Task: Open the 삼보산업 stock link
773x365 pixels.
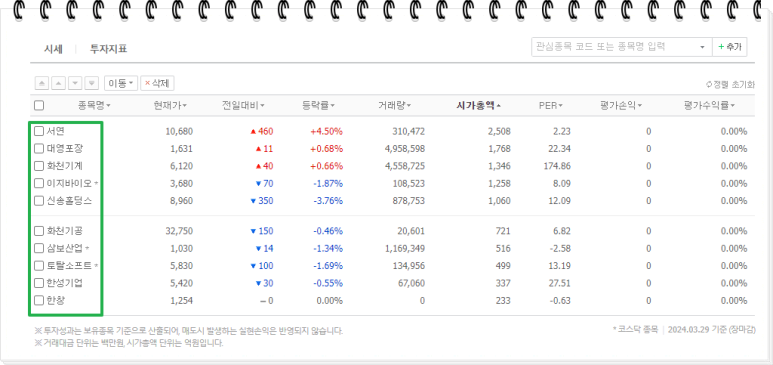Action: pos(65,248)
